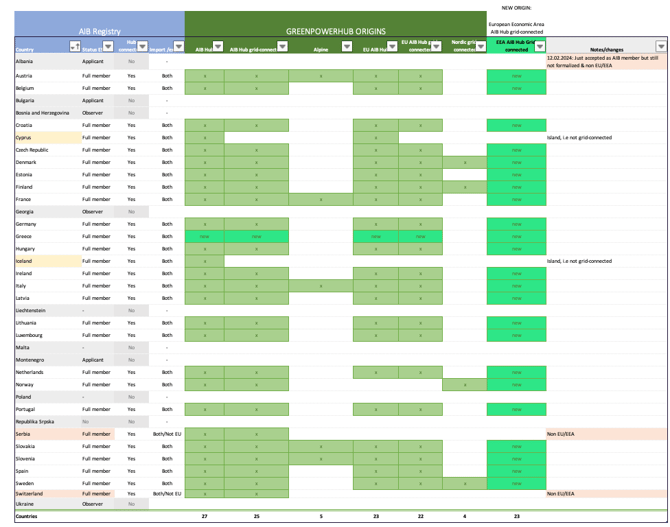Select Switzerland's Non EU/EEA note cell

(x=606, y=494)
